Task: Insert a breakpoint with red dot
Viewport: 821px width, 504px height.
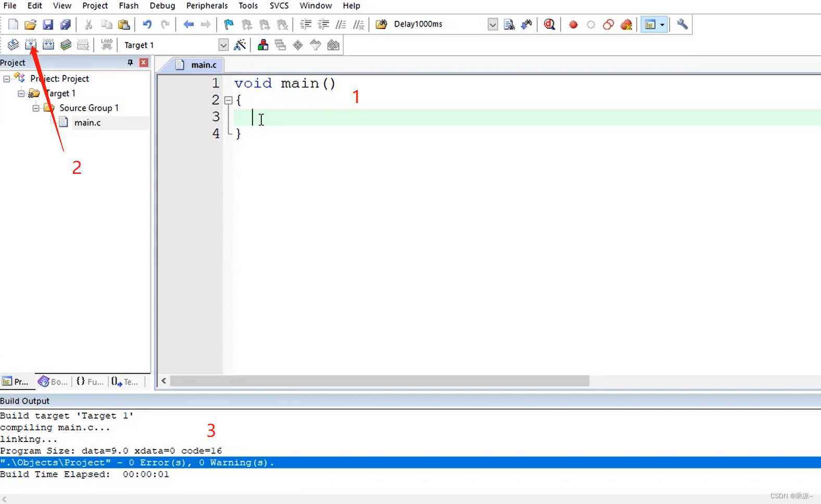Action: 573,24
